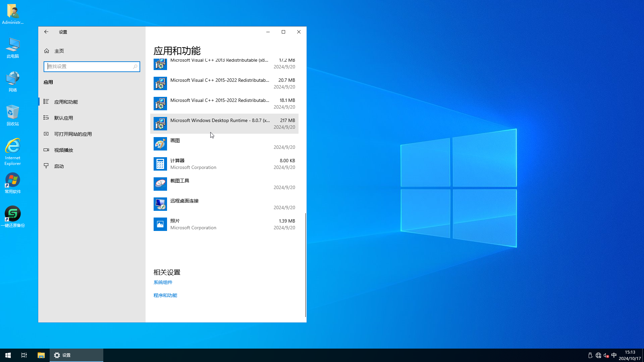Select the 默认应用 sidebar icon
644x362 pixels.
click(x=46, y=118)
